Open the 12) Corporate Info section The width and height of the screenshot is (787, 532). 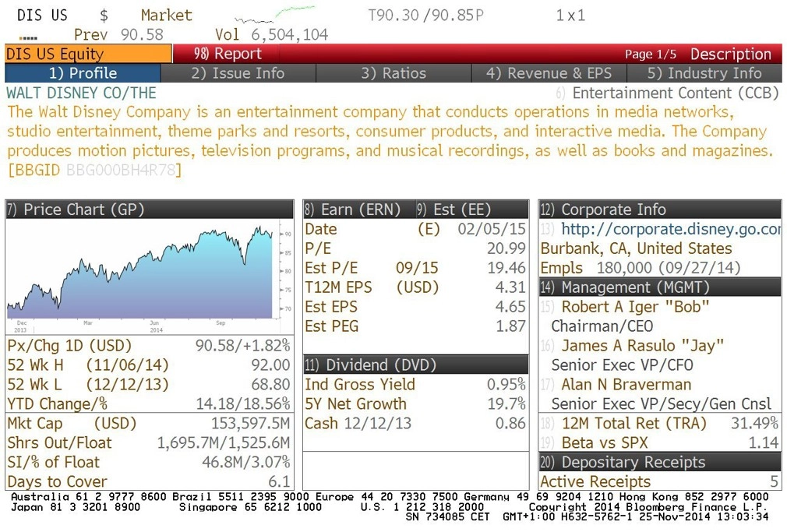click(660, 210)
